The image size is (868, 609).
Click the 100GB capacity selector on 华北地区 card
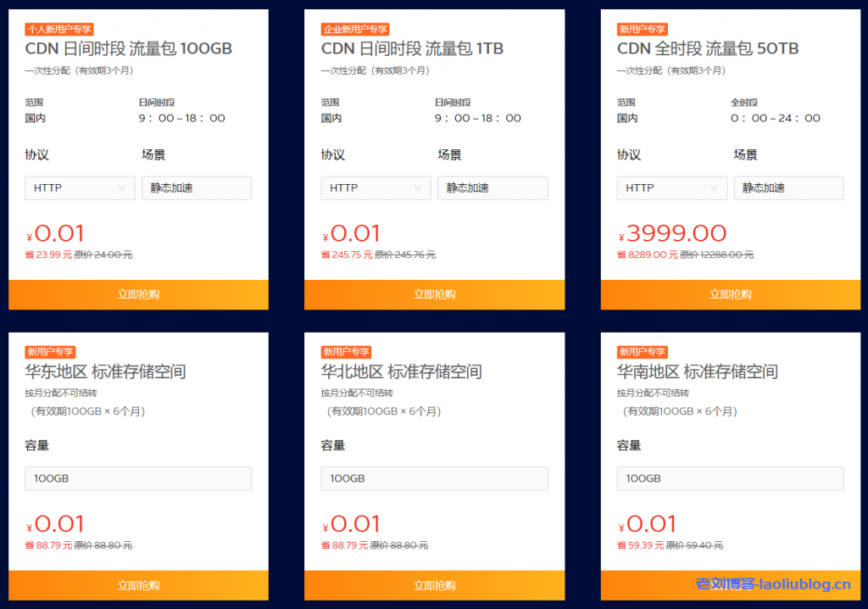click(x=435, y=478)
